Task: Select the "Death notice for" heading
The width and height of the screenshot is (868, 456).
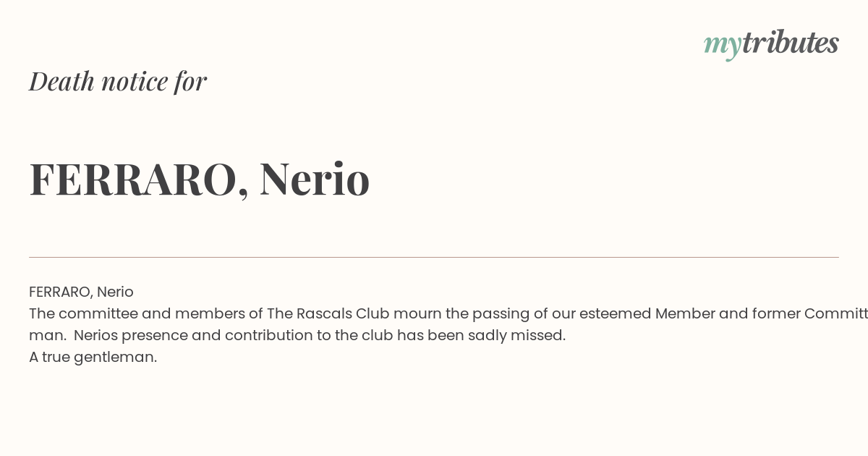Action: pos(118,81)
